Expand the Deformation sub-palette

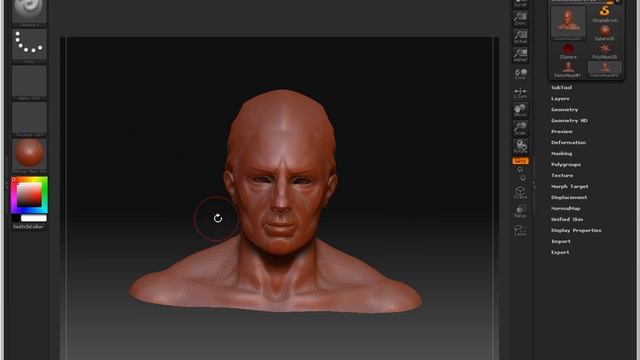tap(569, 142)
